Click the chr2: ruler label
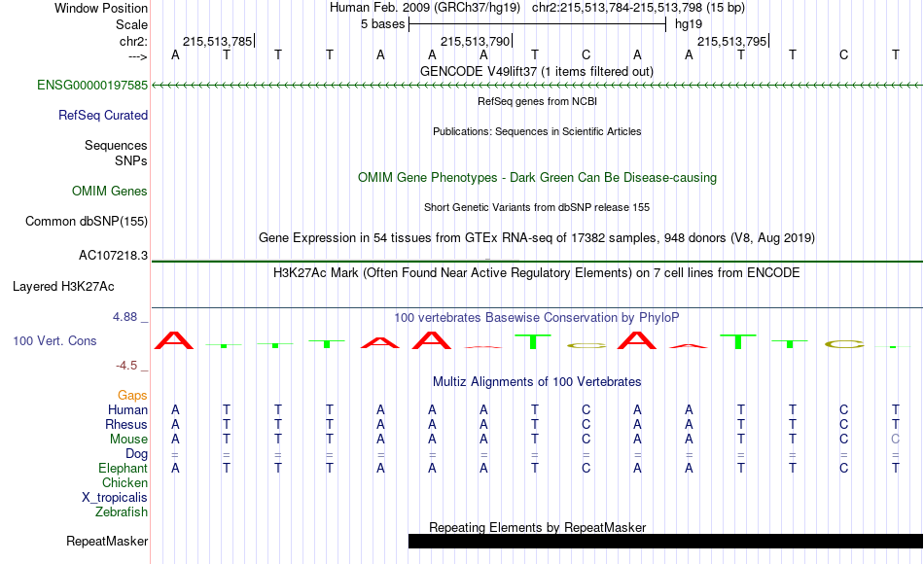The height and width of the screenshot is (564, 924). click(x=133, y=41)
